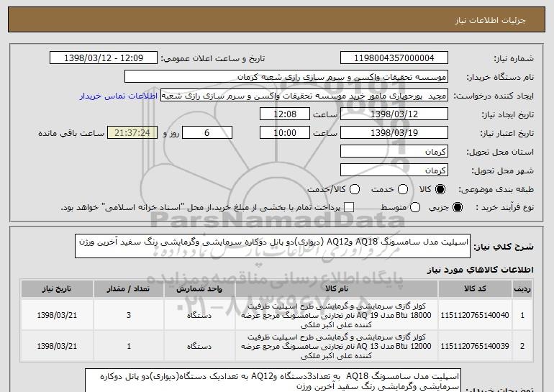554x392 pixels.
Task: Click the تاریخ نیاز column header
Action: pyautogui.click(x=57, y=289)
